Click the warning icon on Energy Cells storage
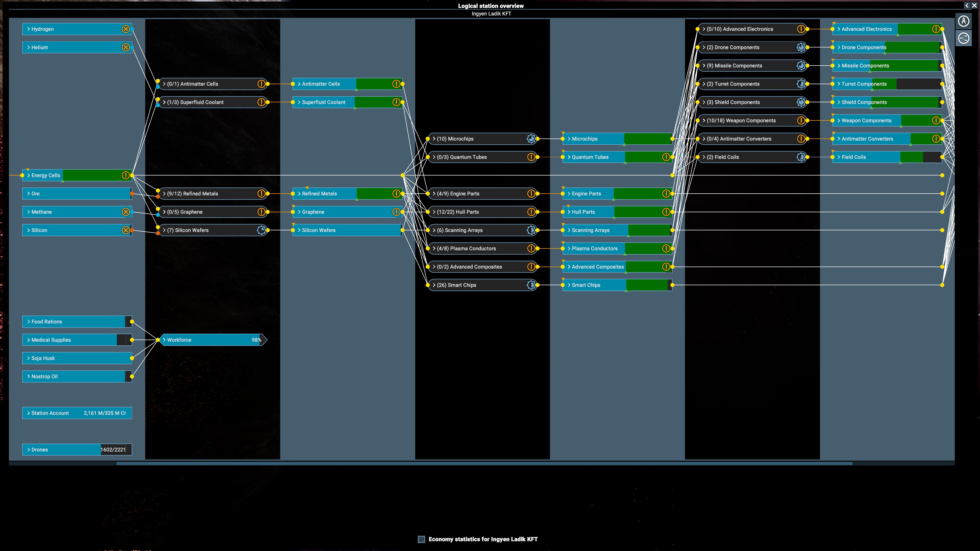Image resolution: width=980 pixels, height=551 pixels. (x=126, y=175)
